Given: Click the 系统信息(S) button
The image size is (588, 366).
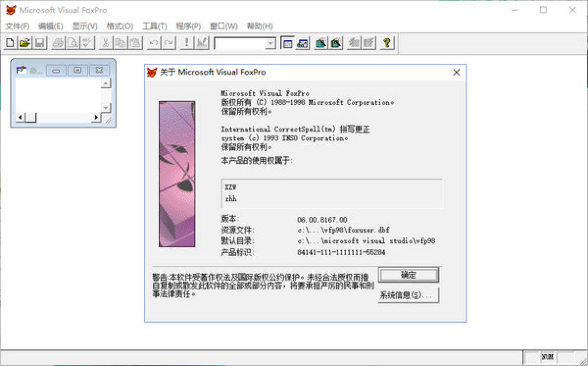Looking at the screenshot, I should (408, 295).
